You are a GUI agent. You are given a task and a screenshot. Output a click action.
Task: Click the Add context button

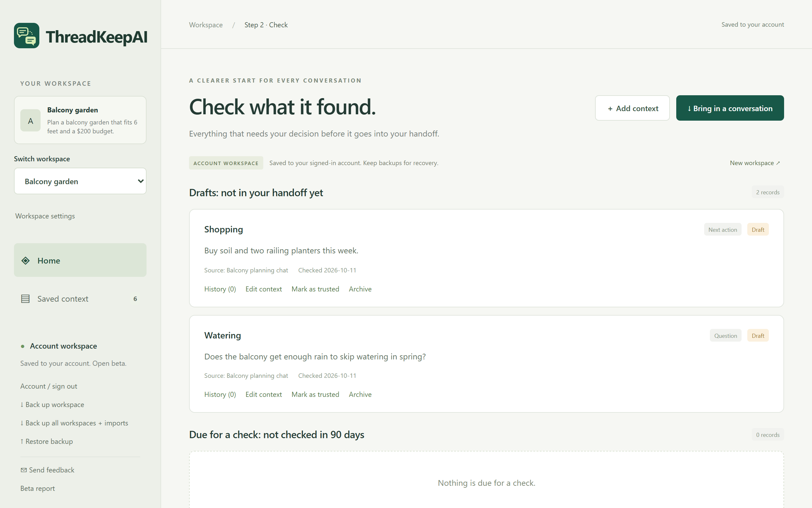click(x=632, y=108)
